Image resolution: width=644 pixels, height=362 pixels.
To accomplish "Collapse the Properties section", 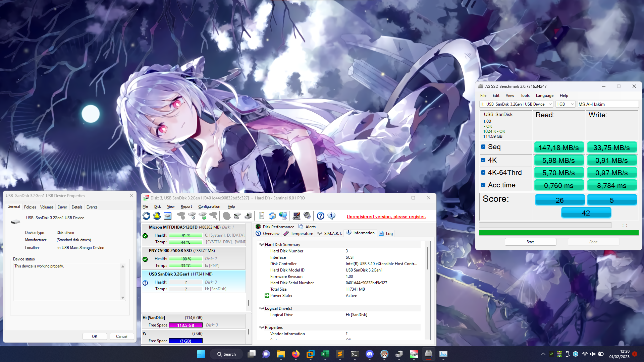I will point(261,327).
